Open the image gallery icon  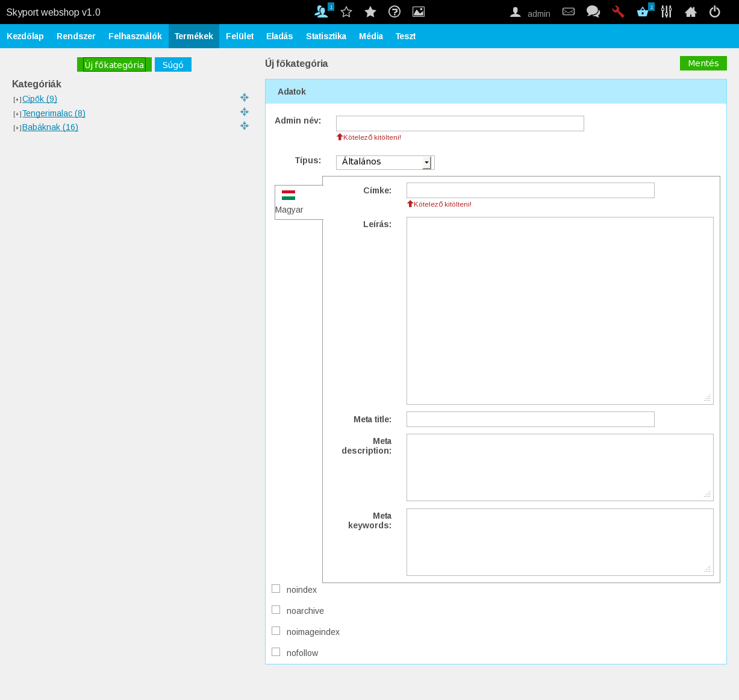(419, 11)
